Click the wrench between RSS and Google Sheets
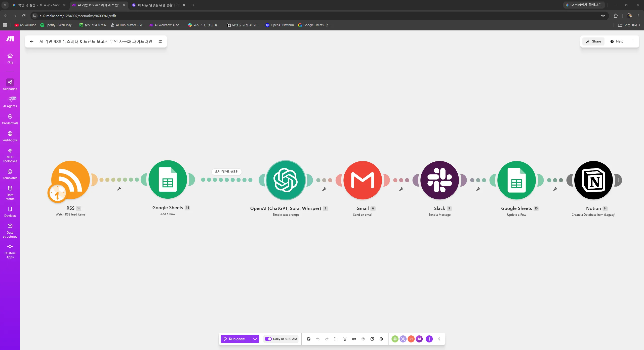The width and height of the screenshot is (644, 350). (x=119, y=189)
